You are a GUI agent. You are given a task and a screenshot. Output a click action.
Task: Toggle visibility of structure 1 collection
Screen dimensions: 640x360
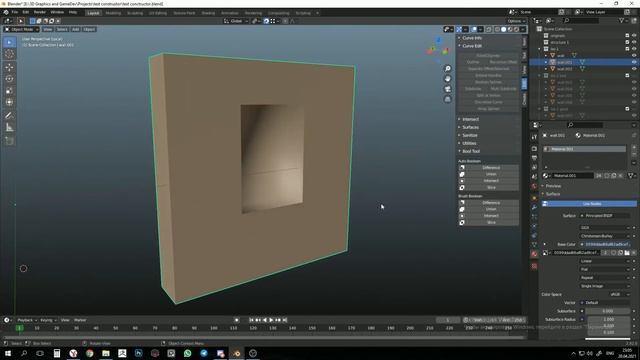(x=634, y=42)
